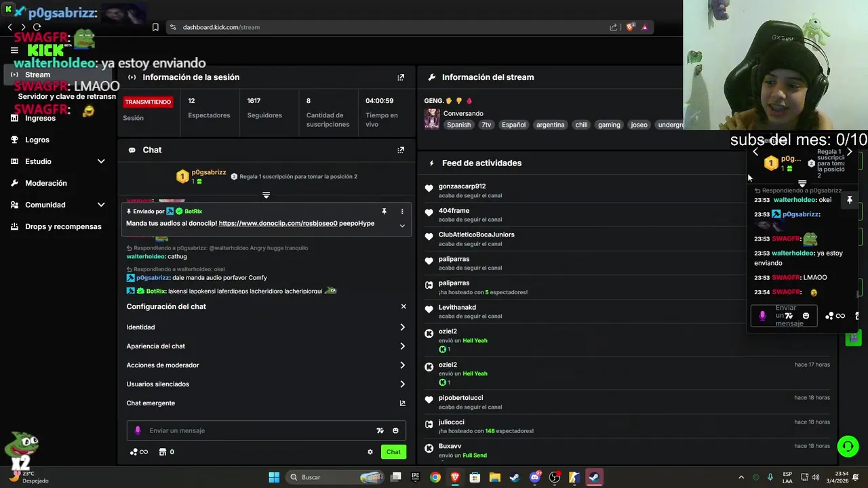The image size is (868, 488).
Task: Open the Windows Start menu
Action: (x=274, y=477)
